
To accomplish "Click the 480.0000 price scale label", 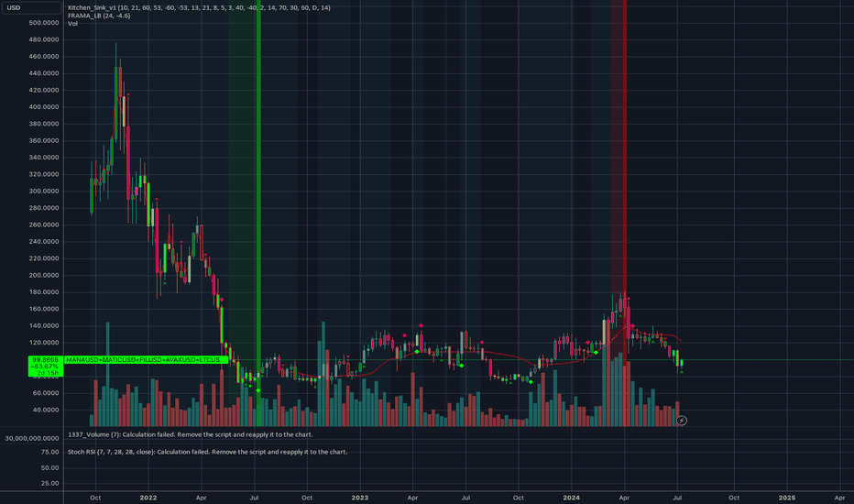I will click(x=44, y=39).
